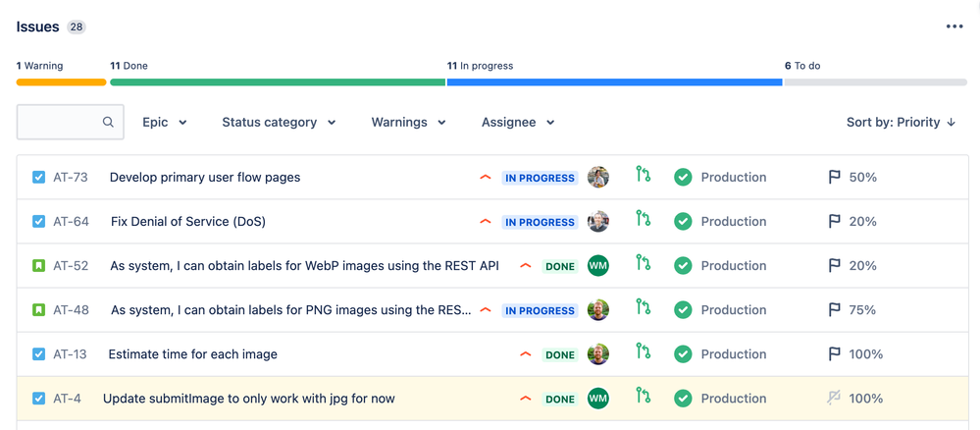Open issue key AT-48
The height and width of the screenshot is (430, 980).
[71, 310]
